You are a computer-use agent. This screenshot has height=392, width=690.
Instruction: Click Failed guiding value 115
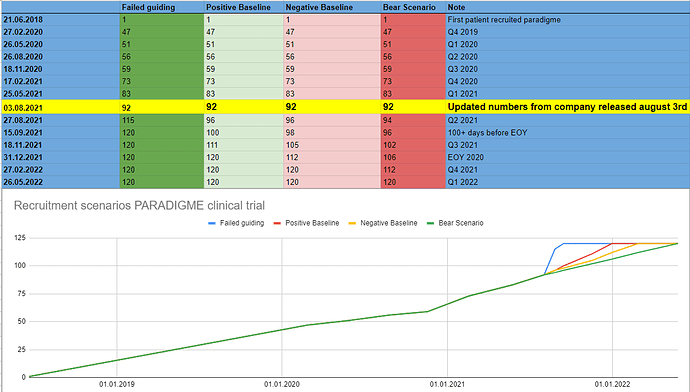161,120
